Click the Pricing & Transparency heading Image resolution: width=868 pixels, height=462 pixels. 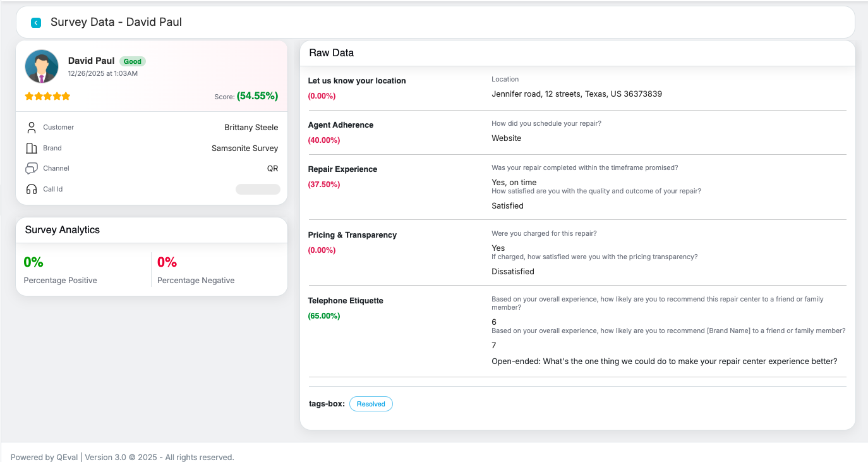point(353,235)
